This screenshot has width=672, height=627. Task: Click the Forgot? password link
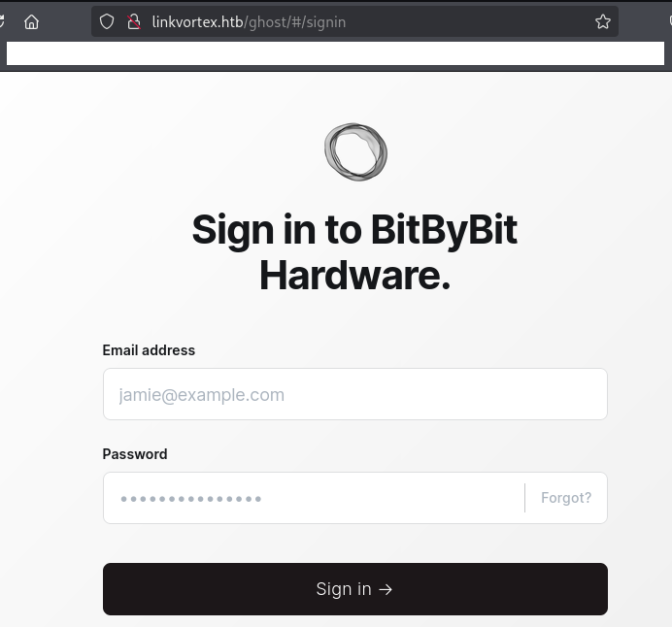(566, 498)
